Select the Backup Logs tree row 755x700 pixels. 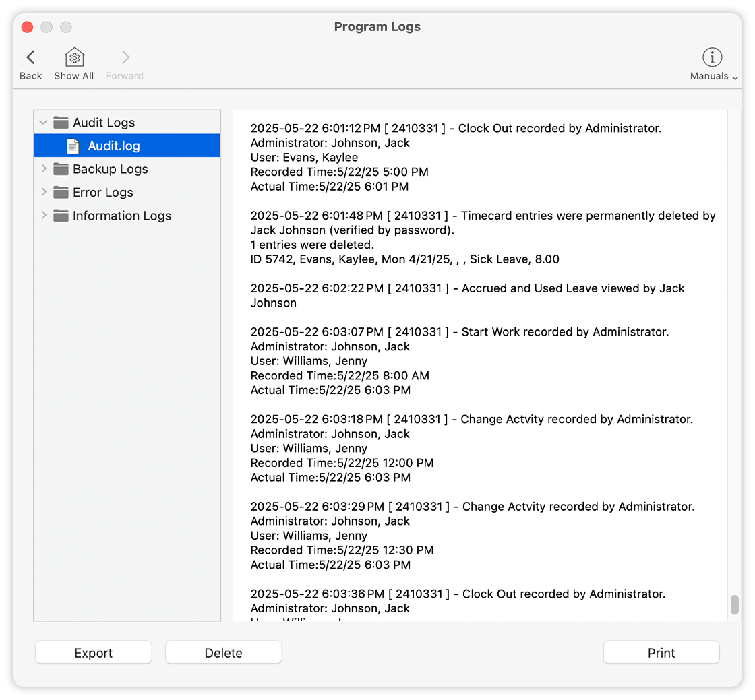pos(127,169)
